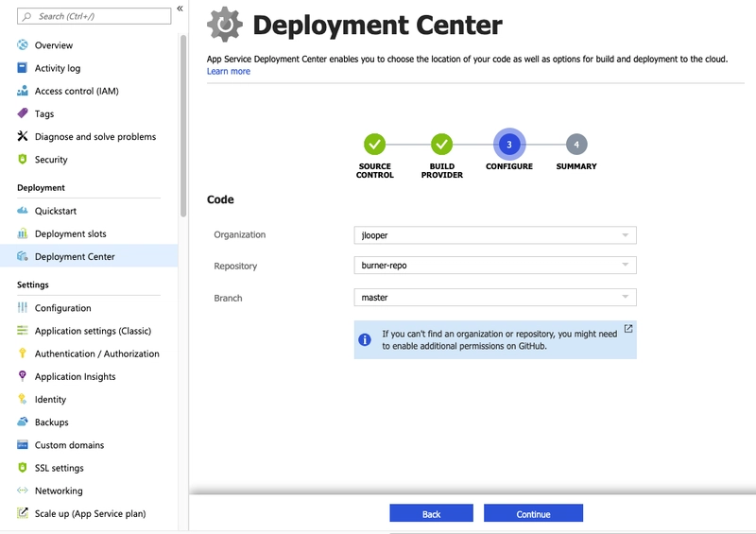Click the Diagnose and solve problems wrench icon

coord(22,136)
